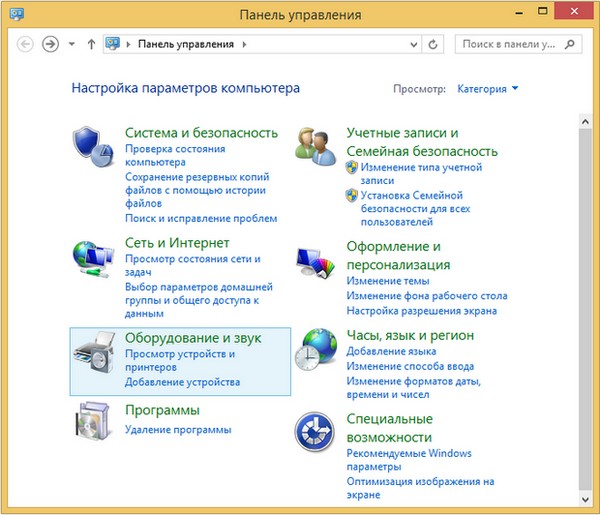The height and width of the screenshot is (515, 600).
Task: Open the 'Категория' view mode dropdown
Action: (488, 89)
